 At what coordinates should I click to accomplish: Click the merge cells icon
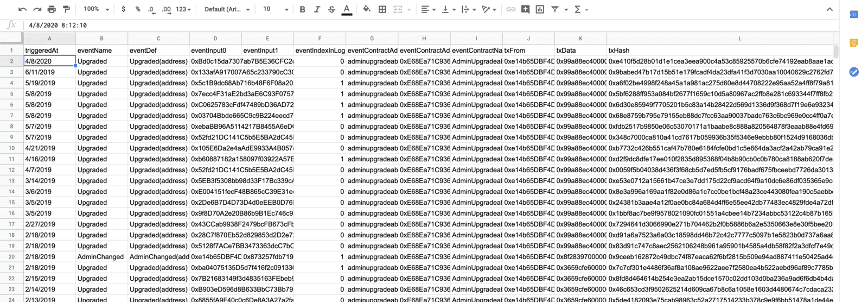pos(398,9)
